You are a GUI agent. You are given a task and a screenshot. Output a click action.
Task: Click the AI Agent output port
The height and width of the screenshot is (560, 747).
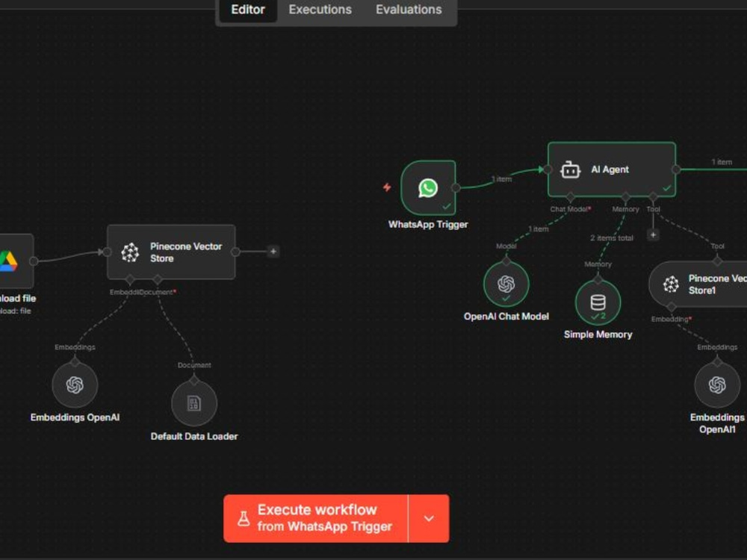(676, 169)
